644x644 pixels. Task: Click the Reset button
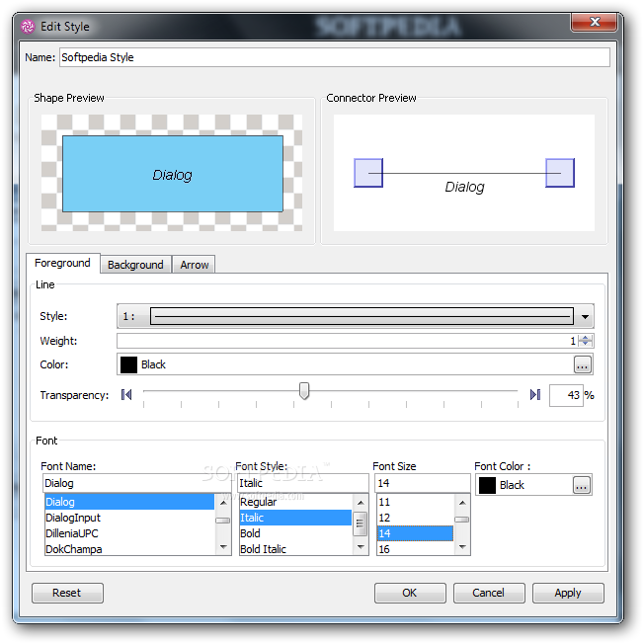pos(67,593)
